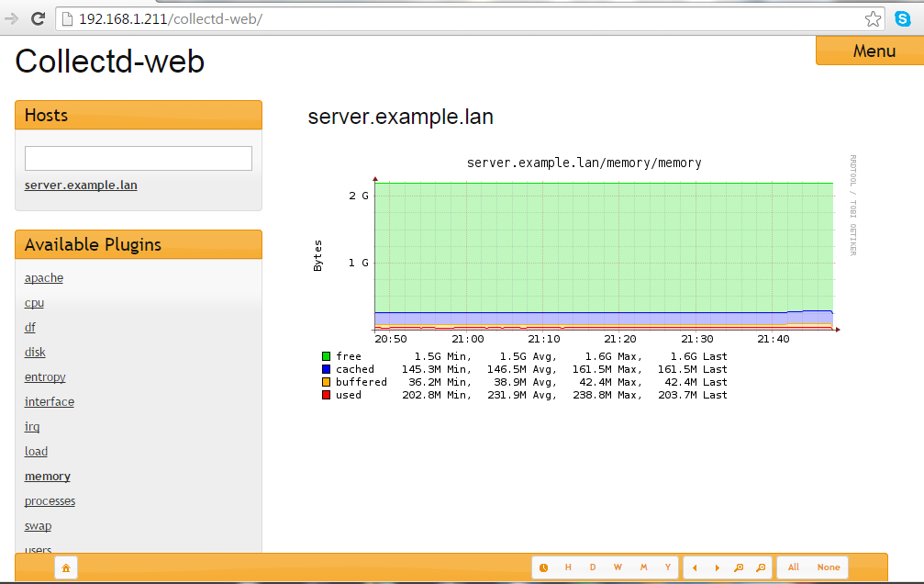Image resolution: width=924 pixels, height=584 pixels.
Task: Click the second magnifier zoom icon
Action: (x=761, y=567)
